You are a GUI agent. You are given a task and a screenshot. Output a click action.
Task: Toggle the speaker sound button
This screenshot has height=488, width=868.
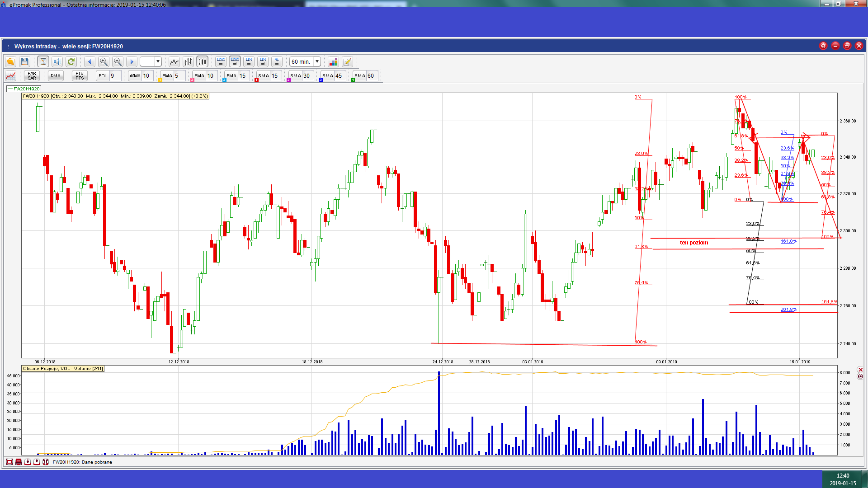(x=57, y=62)
